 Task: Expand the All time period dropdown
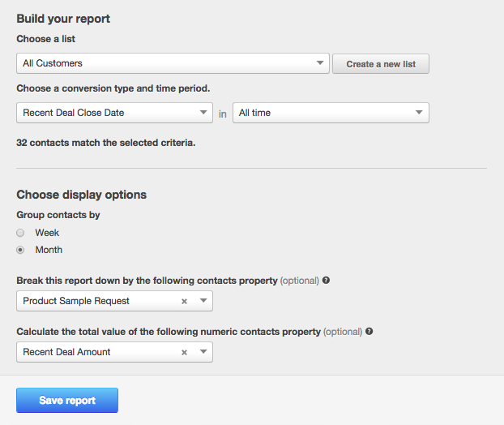point(324,113)
